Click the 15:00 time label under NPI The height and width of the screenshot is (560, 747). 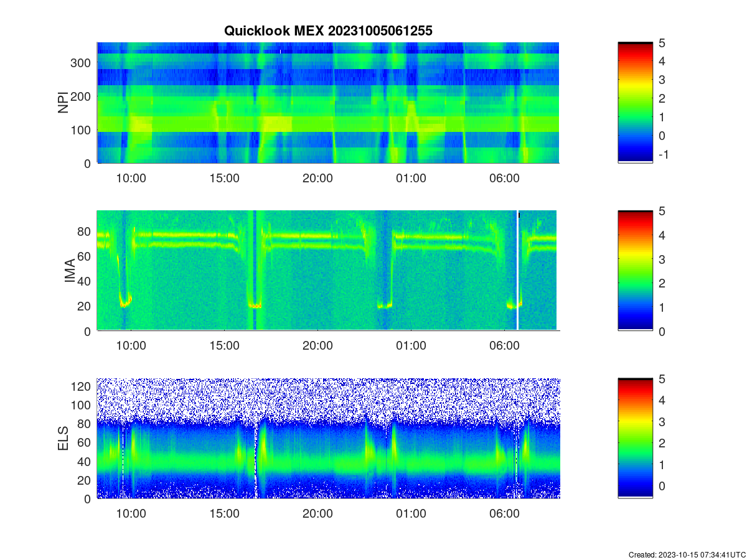point(224,178)
